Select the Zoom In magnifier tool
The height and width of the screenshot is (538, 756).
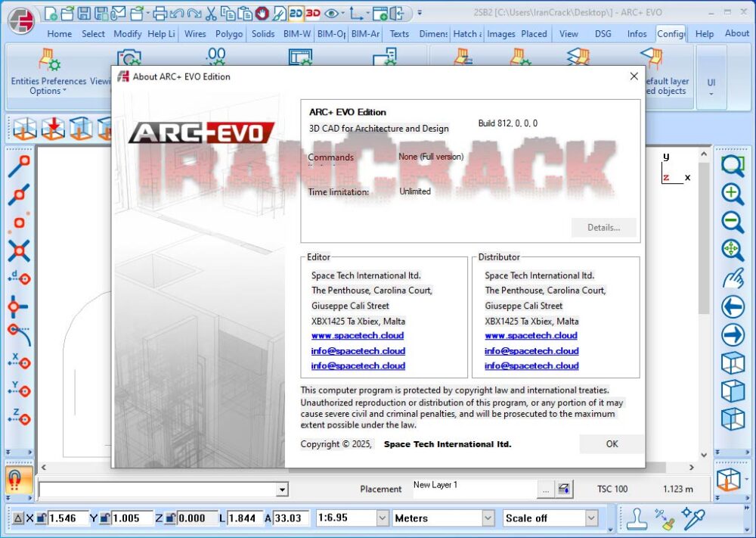coord(732,194)
